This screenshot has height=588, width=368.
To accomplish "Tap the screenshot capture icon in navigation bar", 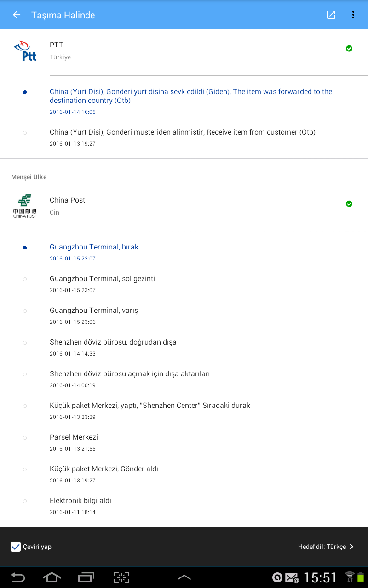I will tap(122, 577).
